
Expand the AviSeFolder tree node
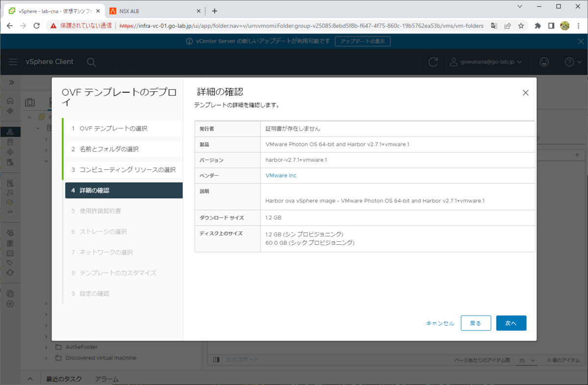(47, 347)
